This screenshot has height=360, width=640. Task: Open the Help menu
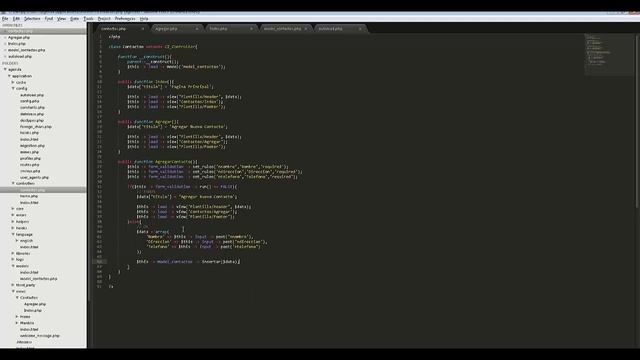coord(144,19)
